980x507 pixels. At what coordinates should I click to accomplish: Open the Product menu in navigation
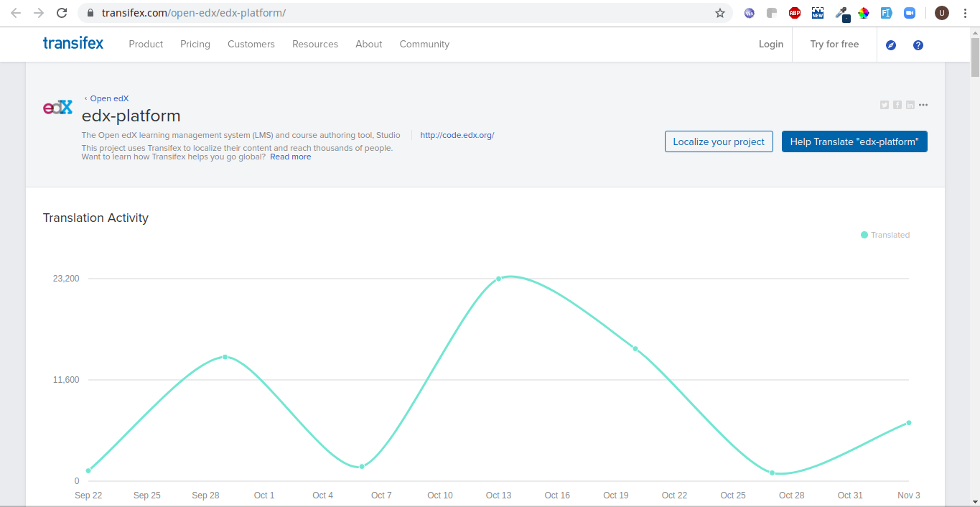coord(146,44)
